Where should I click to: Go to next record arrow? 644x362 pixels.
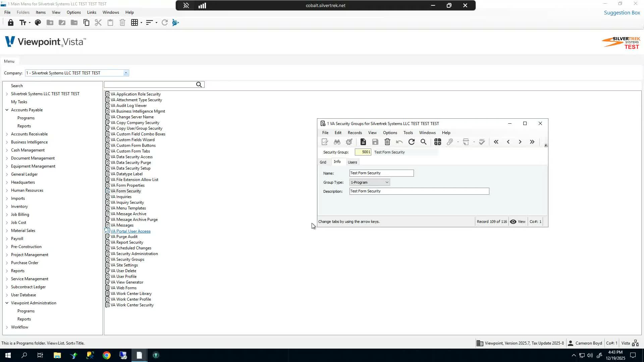[x=520, y=142]
